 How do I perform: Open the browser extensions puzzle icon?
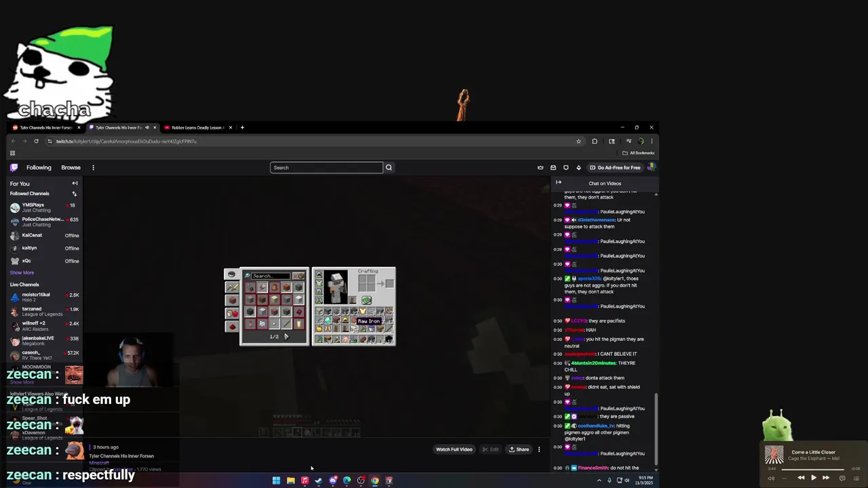[595, 141]
